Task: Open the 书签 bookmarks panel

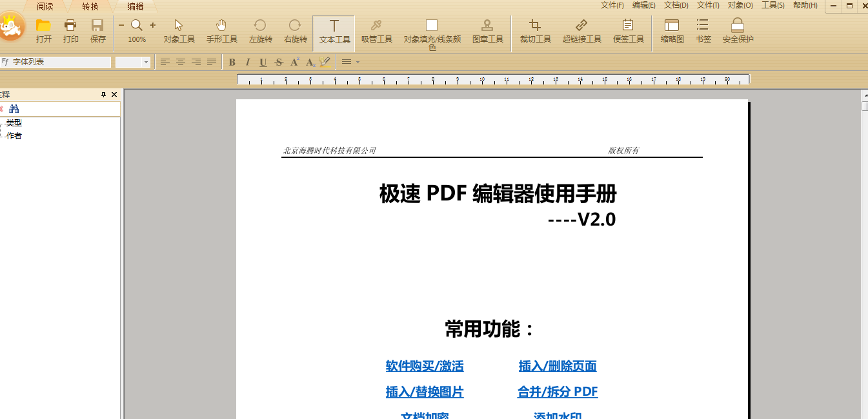Action: click(x=703, y=30)
